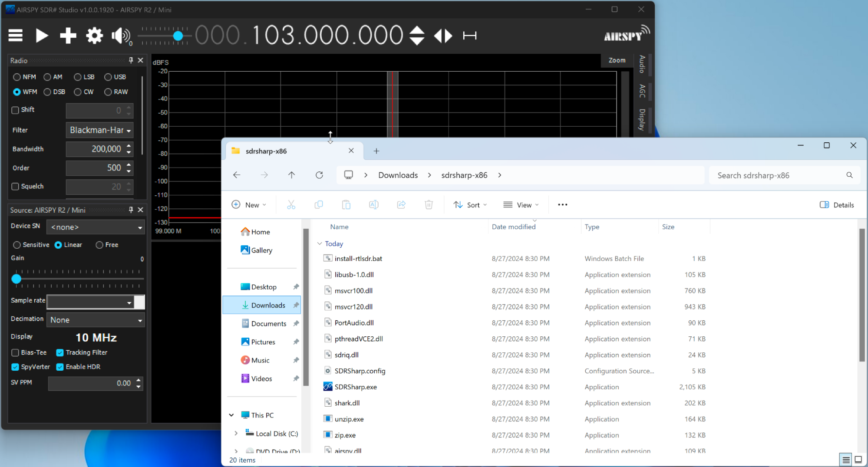Open SDR# settings gear icon
868x467 pixels.
tap(94, 36)
